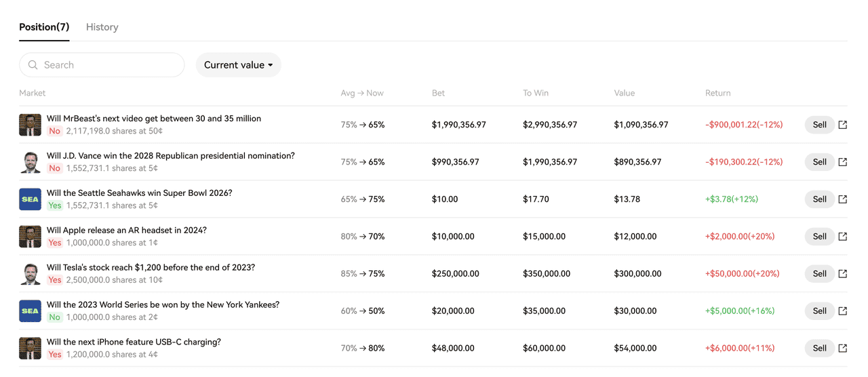The width and height of the screenshot is (868, 377).
Task: Open external link for Apple AR headset market
Action: [x=842, y=237]
